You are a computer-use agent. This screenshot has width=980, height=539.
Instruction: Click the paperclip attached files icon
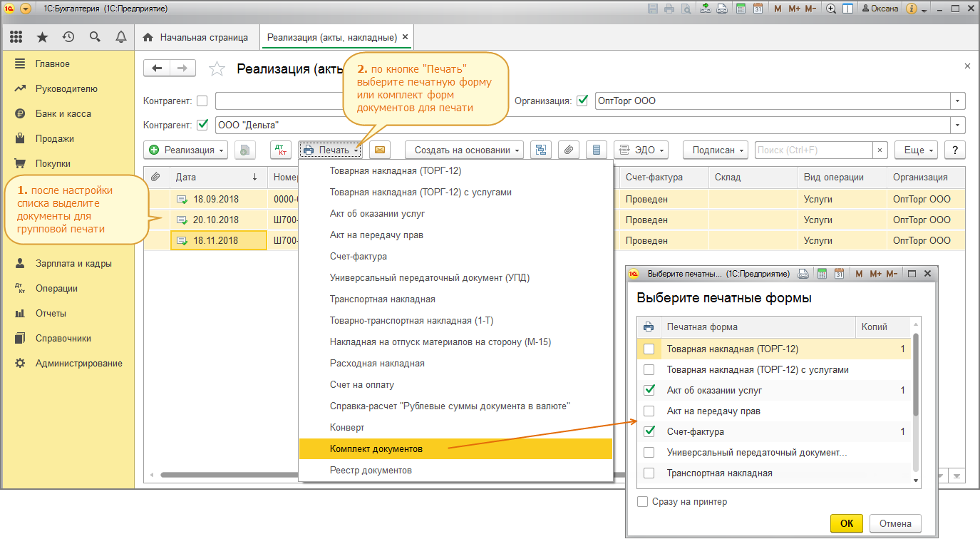click(x=568, y=150)
